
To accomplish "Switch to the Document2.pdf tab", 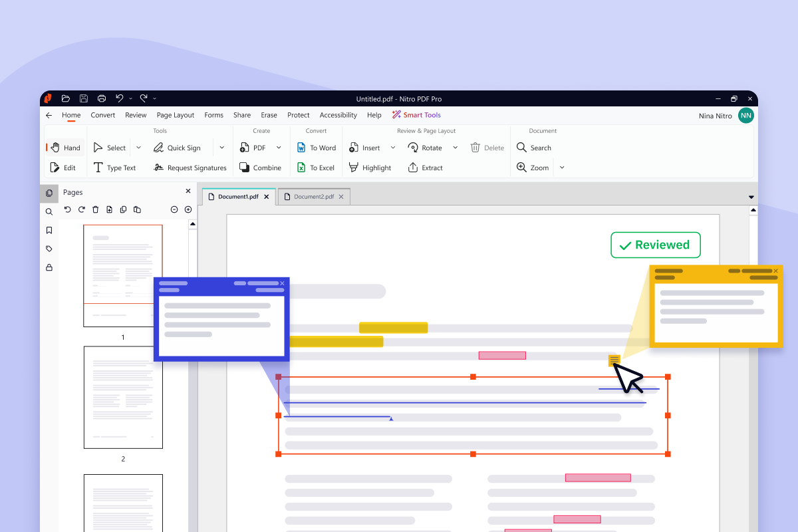I will click(x=314, y=197).
